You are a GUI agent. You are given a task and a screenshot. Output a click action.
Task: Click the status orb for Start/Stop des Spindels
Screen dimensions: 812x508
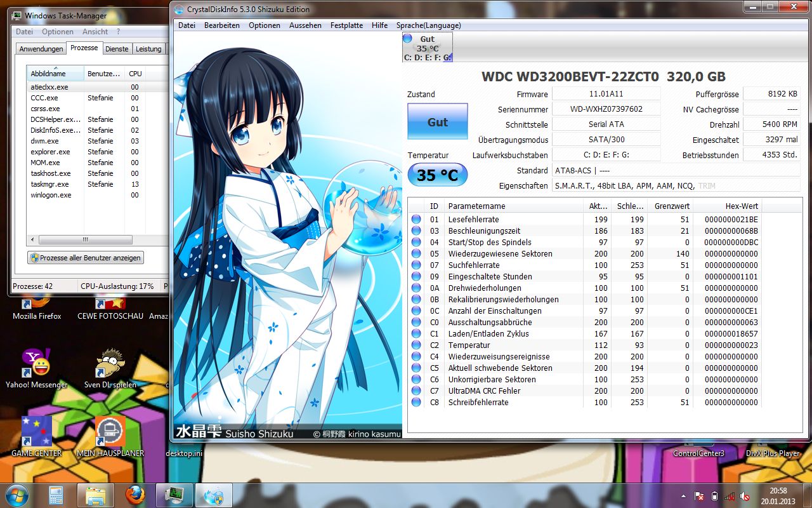(416, 242)
